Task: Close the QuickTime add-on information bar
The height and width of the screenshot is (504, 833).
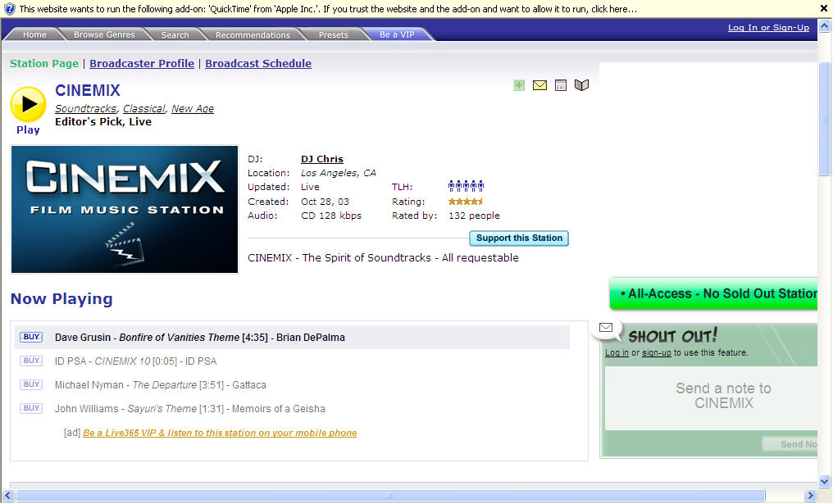Action: pos(824,9)
